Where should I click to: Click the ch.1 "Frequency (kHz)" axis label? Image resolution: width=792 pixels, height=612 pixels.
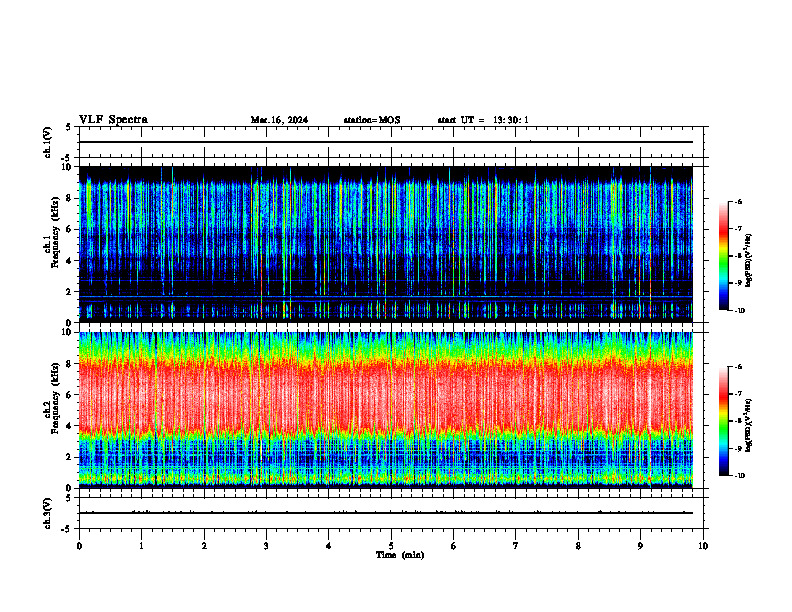55,232
